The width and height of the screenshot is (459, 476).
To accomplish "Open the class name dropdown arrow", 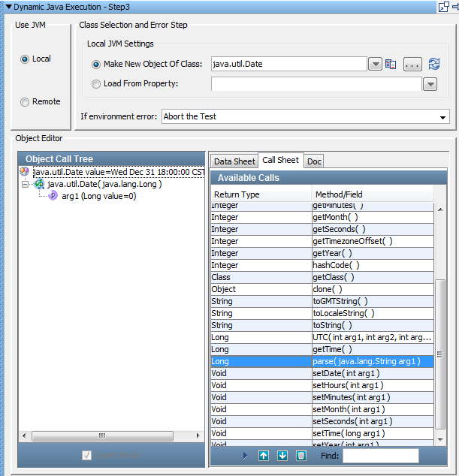I will [376, 65].
